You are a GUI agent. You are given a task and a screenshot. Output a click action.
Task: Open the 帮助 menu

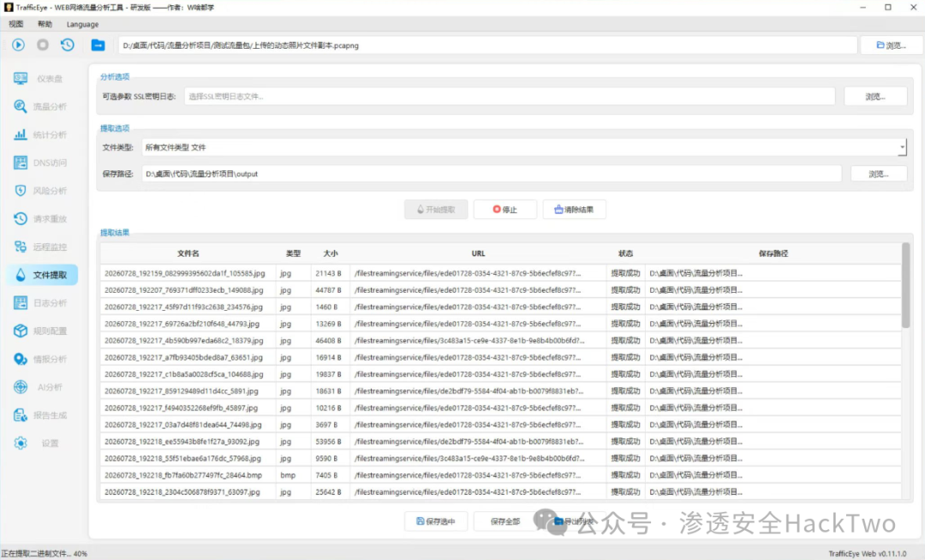point(45,24)
